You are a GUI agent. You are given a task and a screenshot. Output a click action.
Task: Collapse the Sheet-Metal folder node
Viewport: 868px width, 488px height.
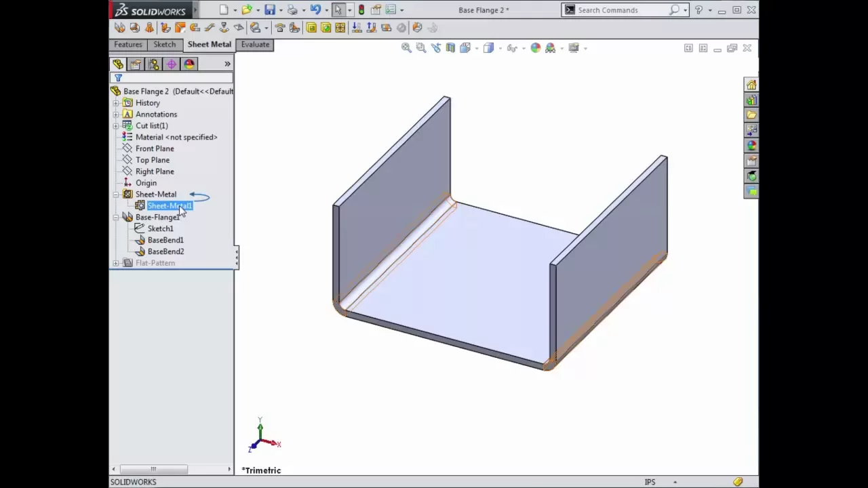(x=116, y=195)
